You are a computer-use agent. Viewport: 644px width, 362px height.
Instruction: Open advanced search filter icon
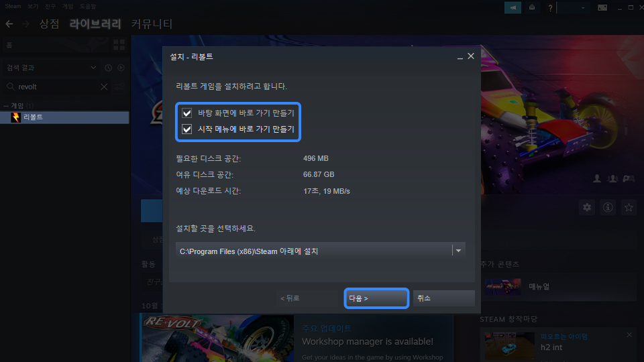[x=119, y=86]
